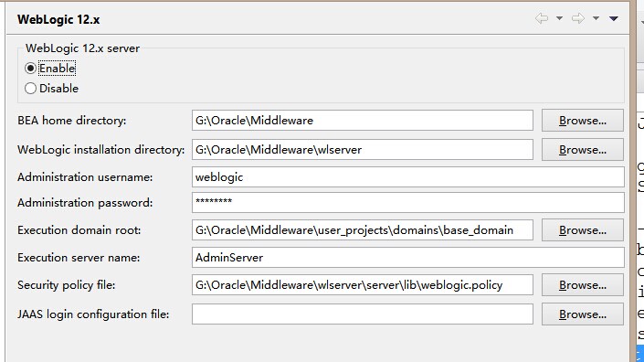Open the preference page view menu triangle
644x362 pixels.
pyautogui.click(x=614, y=18)
